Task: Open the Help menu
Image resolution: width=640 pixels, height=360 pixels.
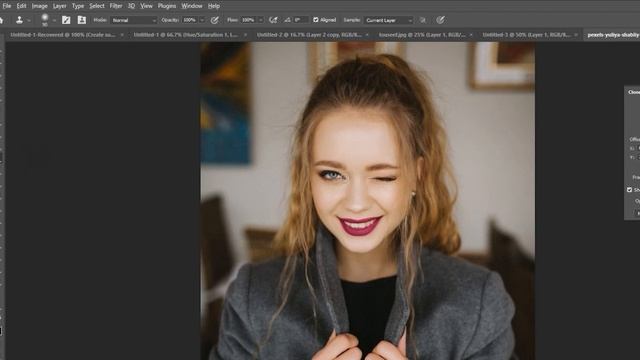Action: coord(214,6)
